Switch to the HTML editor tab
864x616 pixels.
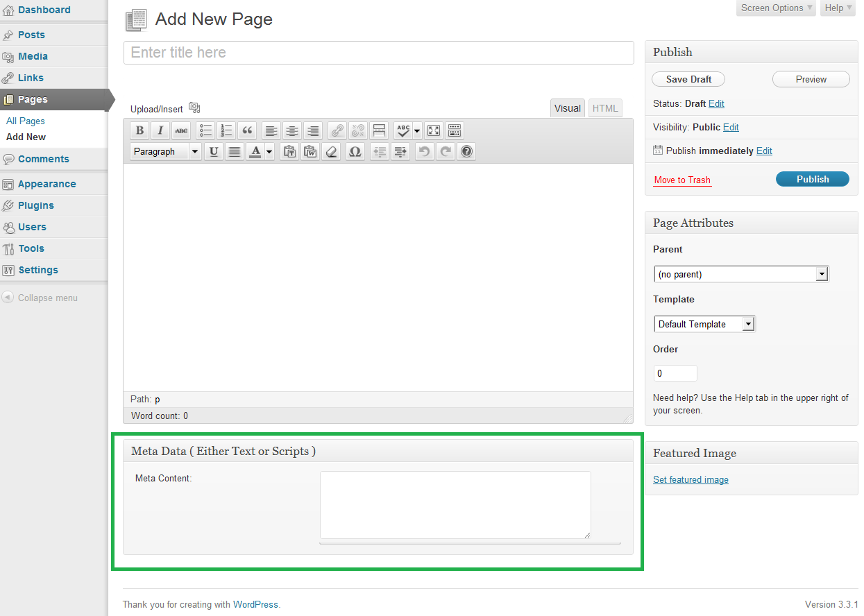(x=604, y=108)
